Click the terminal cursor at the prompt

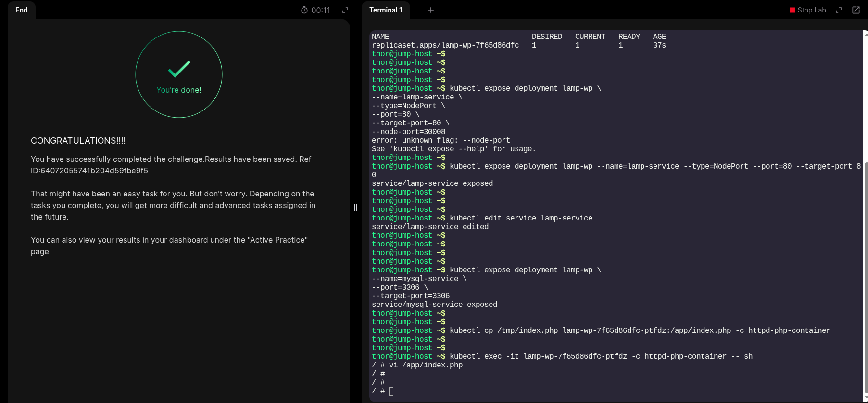point(391,391)
